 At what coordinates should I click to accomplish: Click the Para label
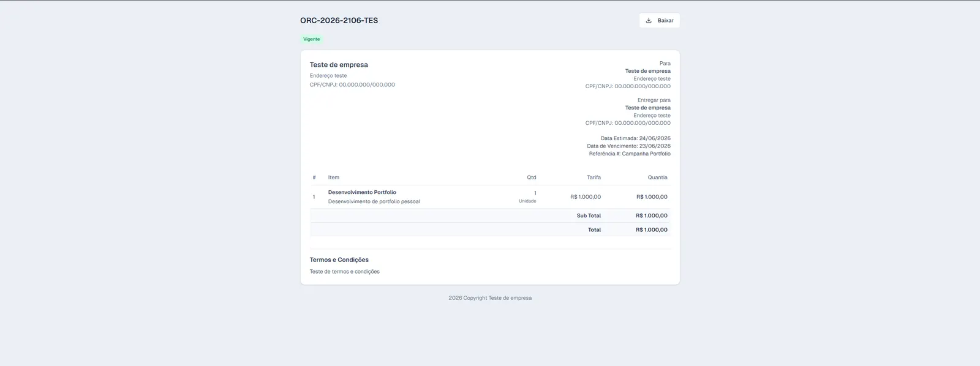665,64
